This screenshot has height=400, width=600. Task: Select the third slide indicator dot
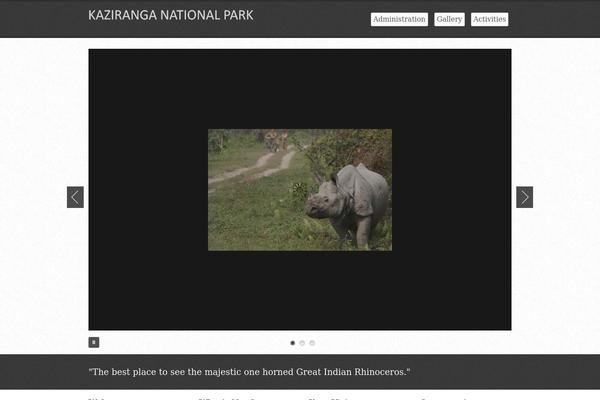(312, 343)
